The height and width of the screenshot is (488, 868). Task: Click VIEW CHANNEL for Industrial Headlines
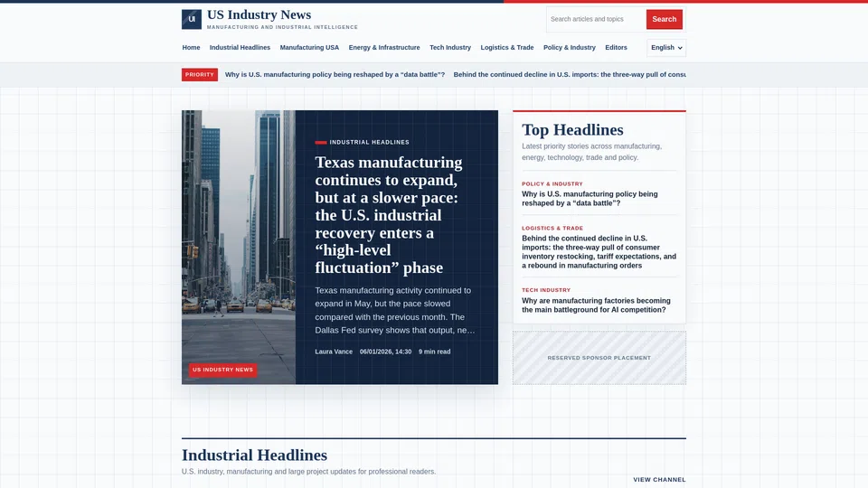coord(659,480)
